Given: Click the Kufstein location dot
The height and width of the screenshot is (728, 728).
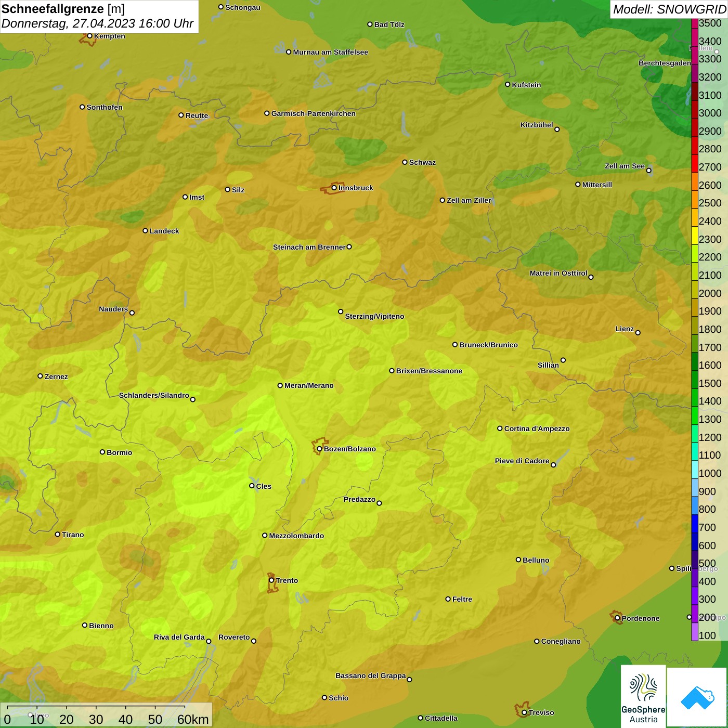Looking at the screenshot, I should (x=508, y=84).
